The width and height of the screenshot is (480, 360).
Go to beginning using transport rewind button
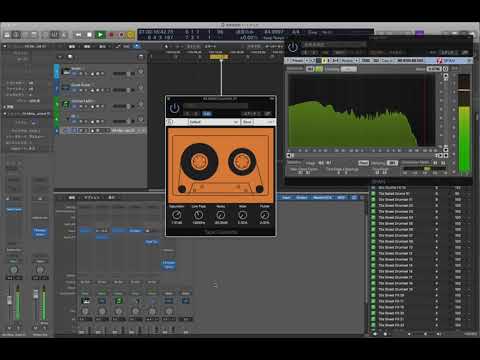click(79, 35)
